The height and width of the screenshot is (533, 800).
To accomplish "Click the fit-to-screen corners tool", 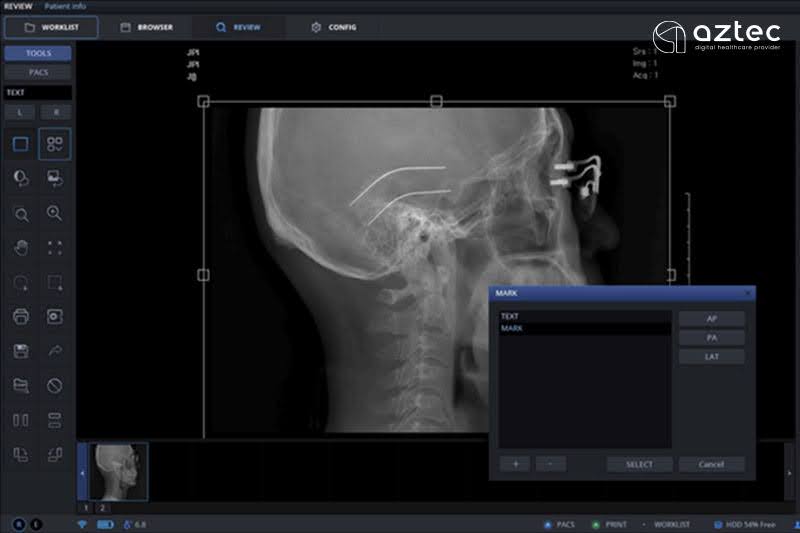I will 55,248.
